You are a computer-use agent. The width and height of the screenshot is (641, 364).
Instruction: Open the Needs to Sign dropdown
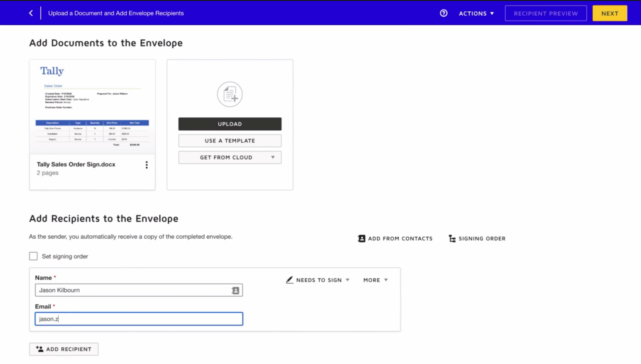(319, 280)
